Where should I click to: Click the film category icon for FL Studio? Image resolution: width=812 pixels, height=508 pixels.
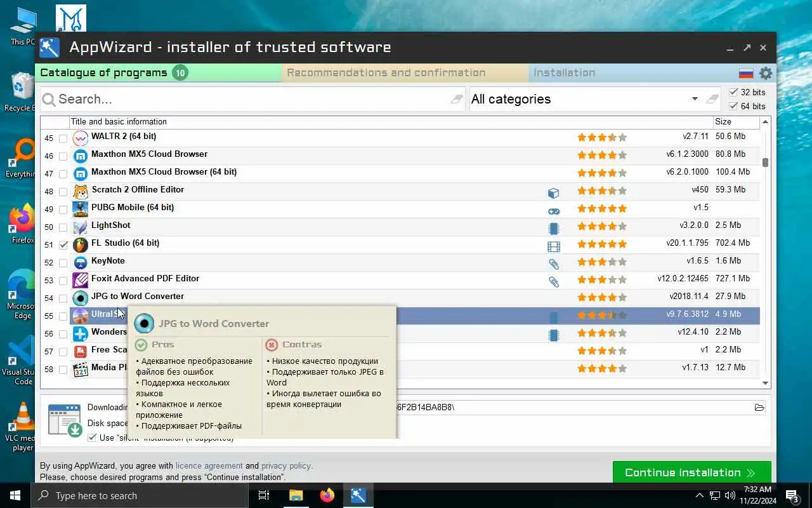[x=554, y=246]
